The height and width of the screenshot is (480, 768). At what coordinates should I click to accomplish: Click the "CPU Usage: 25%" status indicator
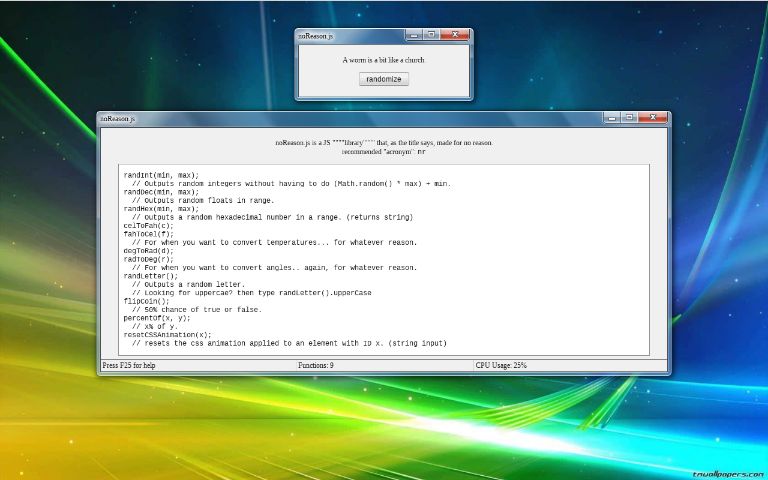point(501,366)
